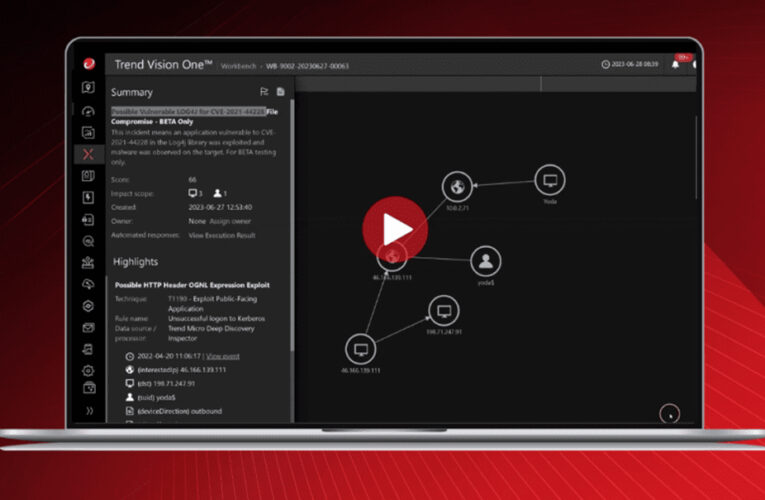Open the envelope email sidebar icon

click(88, 327)
